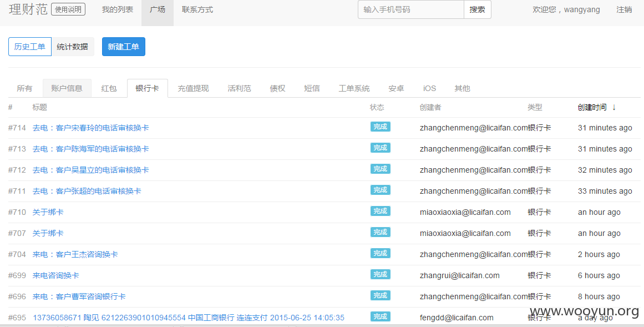Click 银行卡 type in row #699
Viewport: 644px width, 327px height.
pyautogui.click(x=539, y=275)
